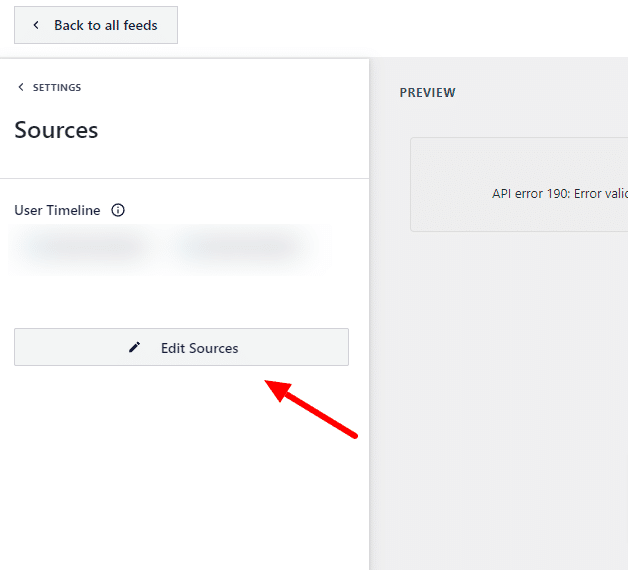Click empty top bar right of Back button
The height and width of the screenshot is (570, 628).
click(400, 27)
